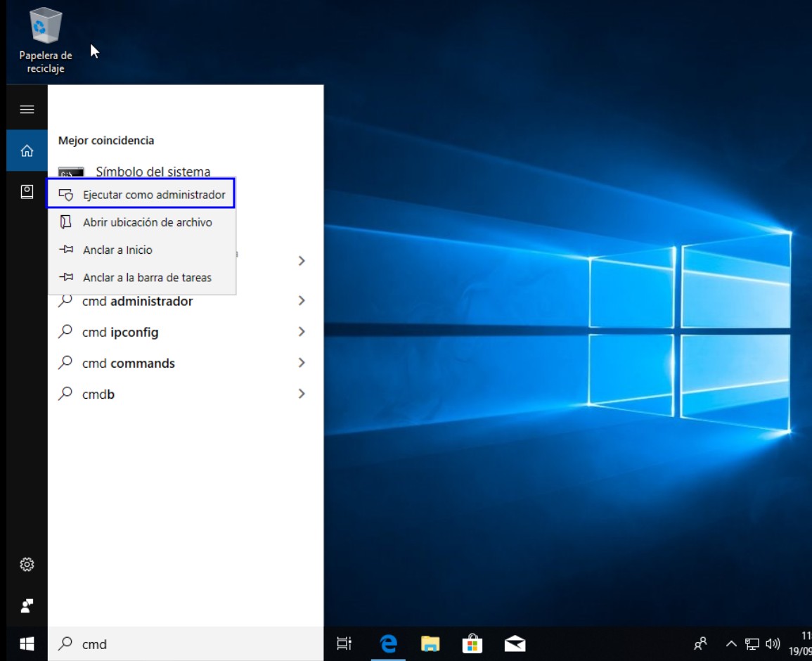Choose Abrir ubicación de archivo
Image resolution: width=812 pixels, height=661 pixels.
(x=142, y=222)
